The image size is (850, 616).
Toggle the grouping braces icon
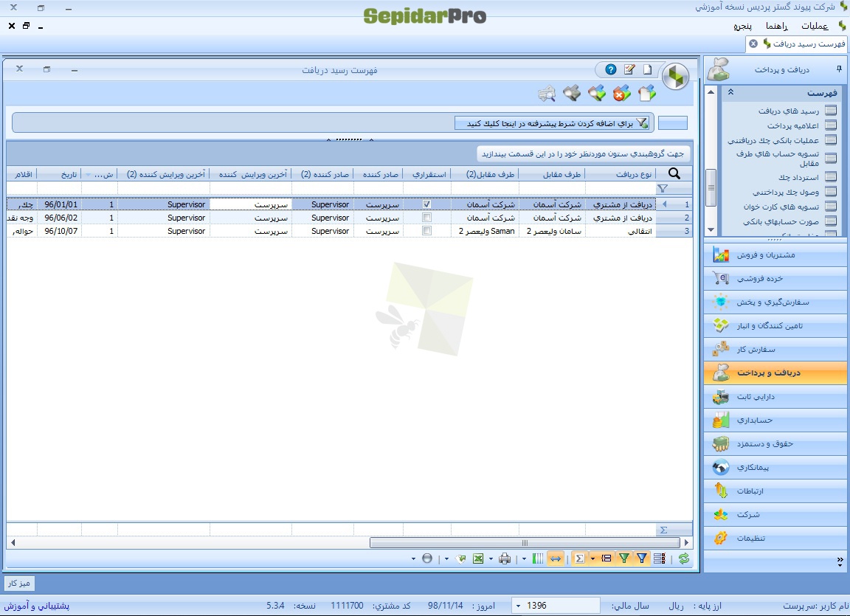[607, 558]
